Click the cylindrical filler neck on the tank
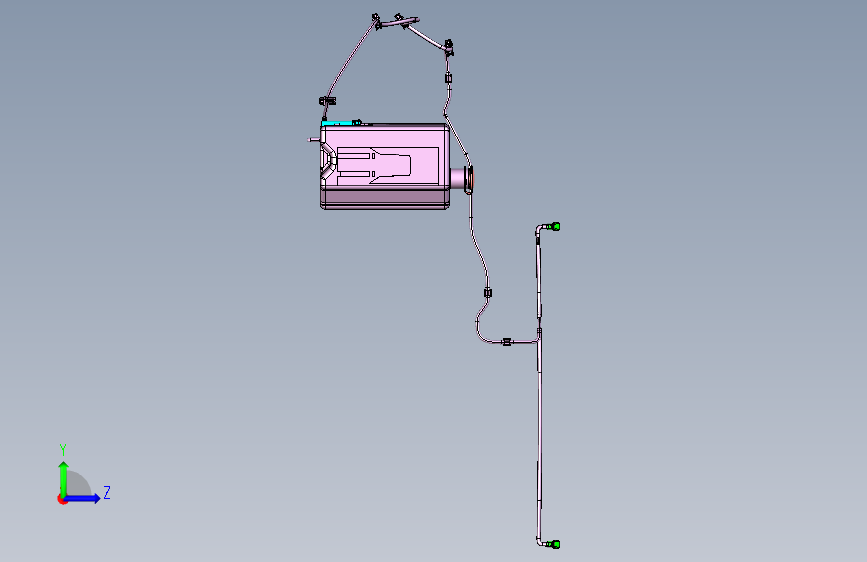867x562 pixels. point(458,179)
